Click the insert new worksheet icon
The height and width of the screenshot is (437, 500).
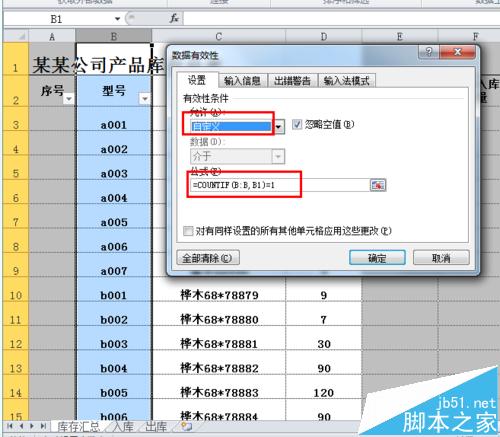(187, 426)
